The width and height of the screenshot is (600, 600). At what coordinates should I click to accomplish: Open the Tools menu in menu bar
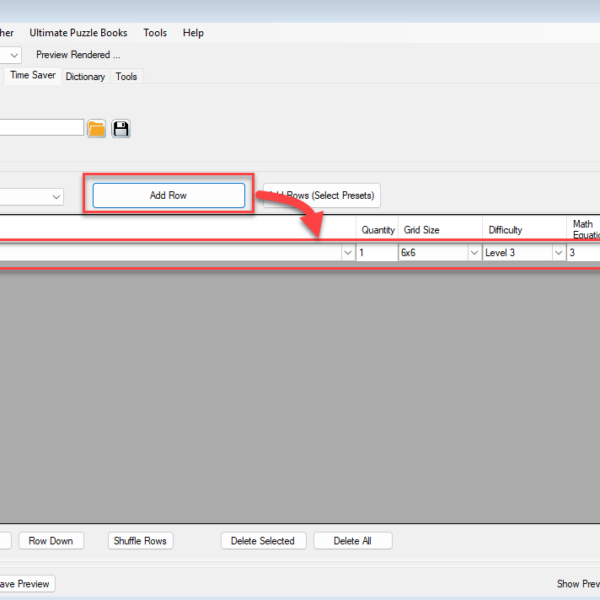pos(155,33)
